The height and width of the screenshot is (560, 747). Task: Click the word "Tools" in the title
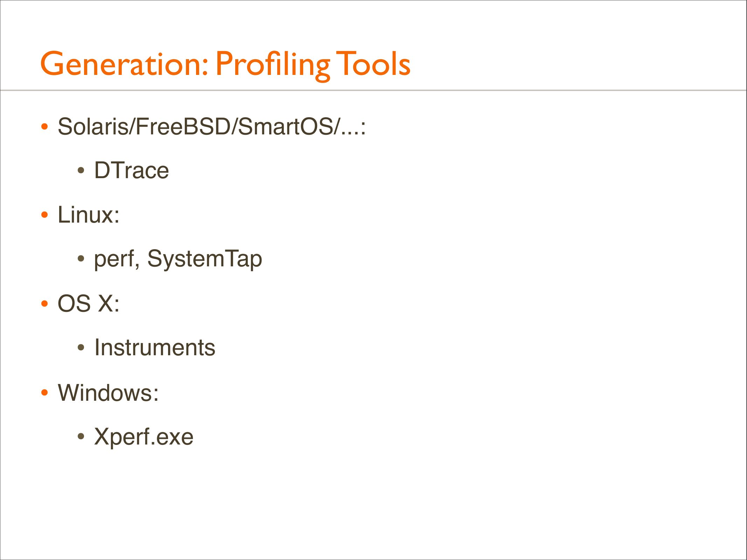(x=373, y=64)
